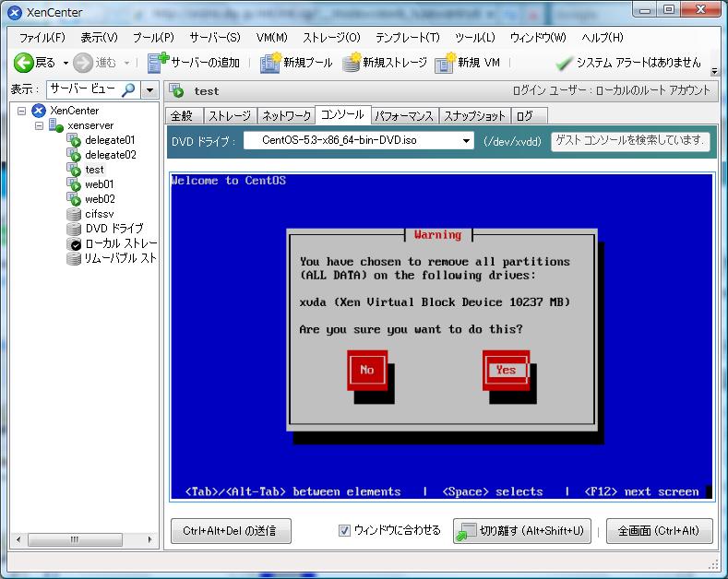Screen dimensions: 728x579
Task: Open the プール(P) menu
Action: (153, 38)
